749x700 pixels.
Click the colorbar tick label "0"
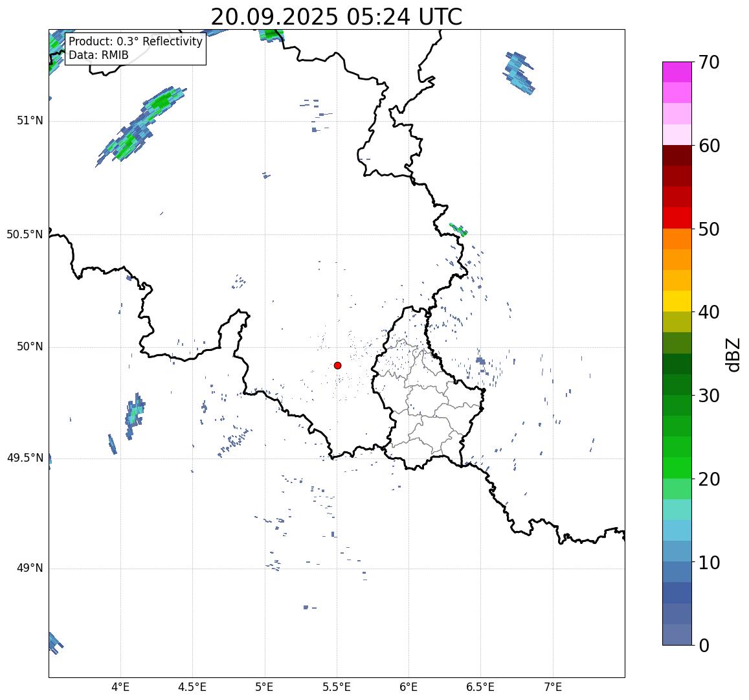[x=704, y=646]
